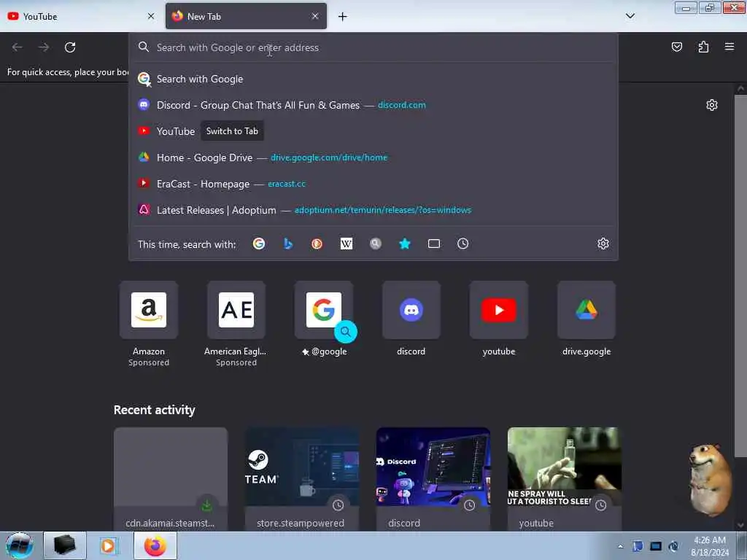
Task: Click the Reload page icon
Action: pyautogui.click(x=70, y=47)
